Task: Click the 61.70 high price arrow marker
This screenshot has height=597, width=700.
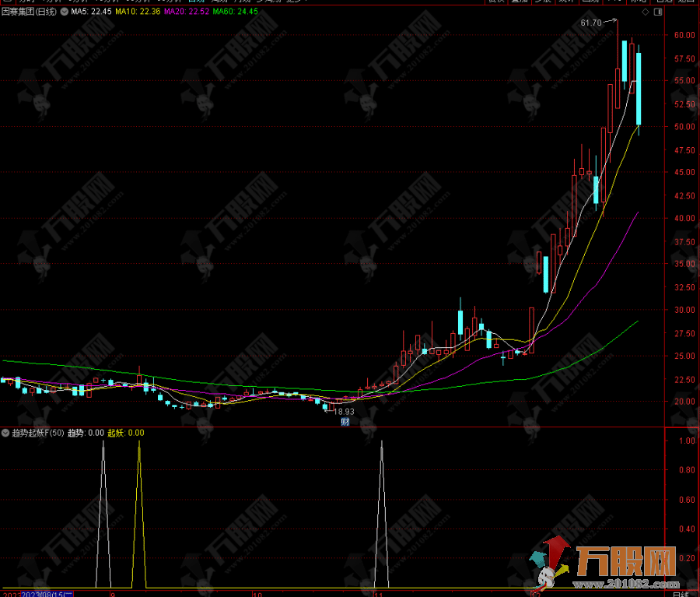Action: pyautogui.click(x=597, y=23)
